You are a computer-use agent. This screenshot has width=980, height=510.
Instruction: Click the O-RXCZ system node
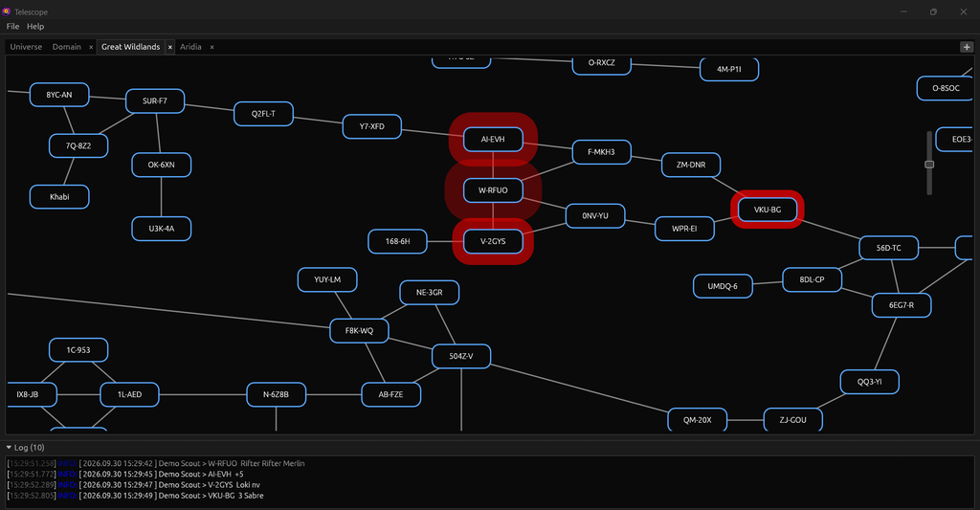pos(601,65)
